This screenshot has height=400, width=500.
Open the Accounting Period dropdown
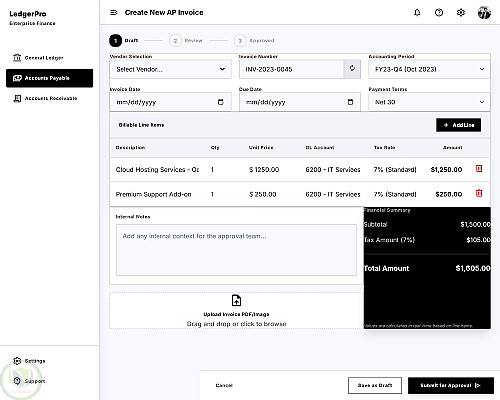(429, 69)
